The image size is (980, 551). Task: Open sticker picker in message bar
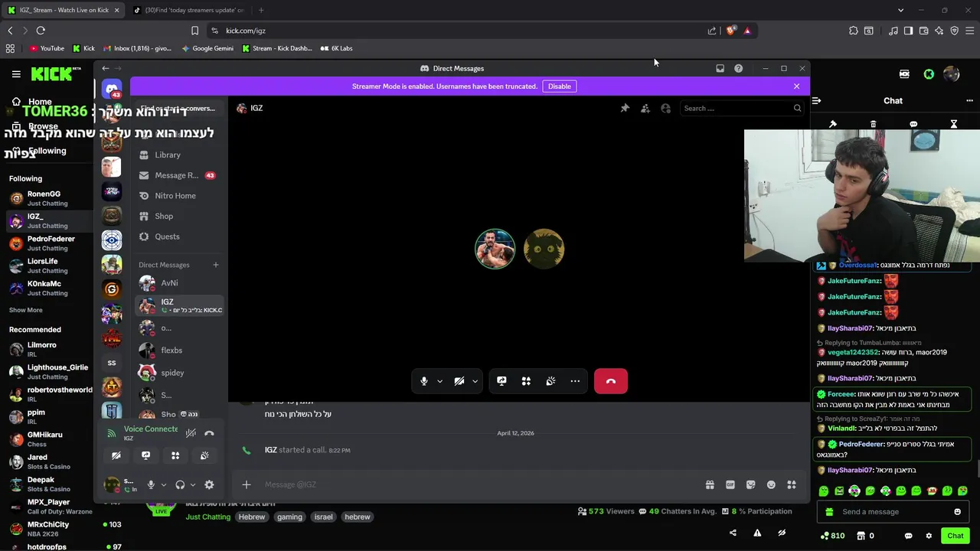750,484
